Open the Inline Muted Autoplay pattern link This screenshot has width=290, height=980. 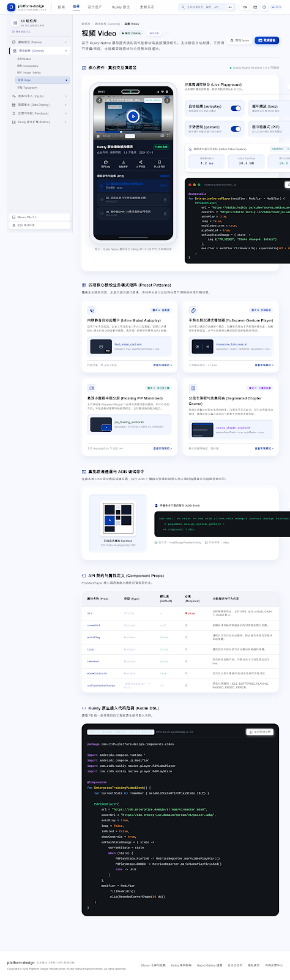pyautogui.click(x=163, y=365)
